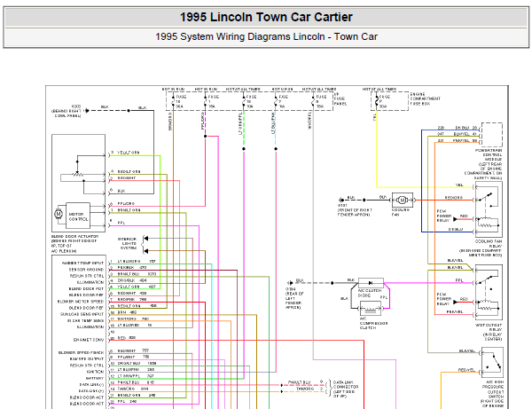
Task: Click the A/C High Pressure Cutout Switch label
Action: [491, 394]
